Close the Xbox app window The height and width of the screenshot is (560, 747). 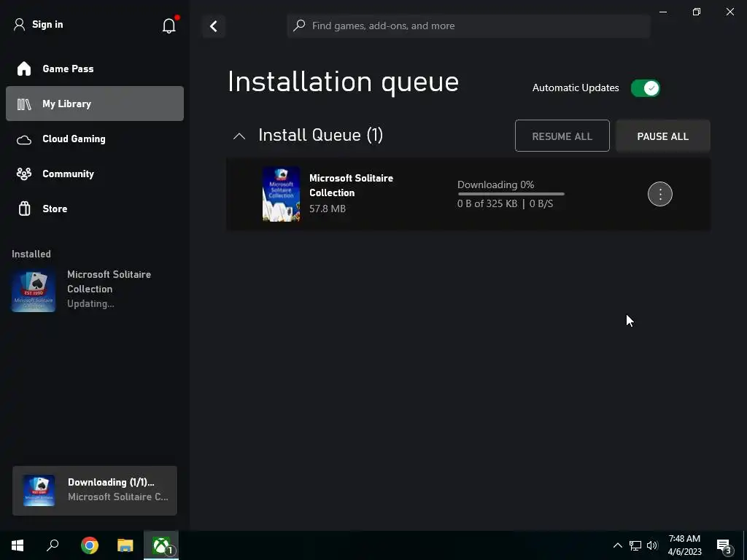click(x=729, y=12)
